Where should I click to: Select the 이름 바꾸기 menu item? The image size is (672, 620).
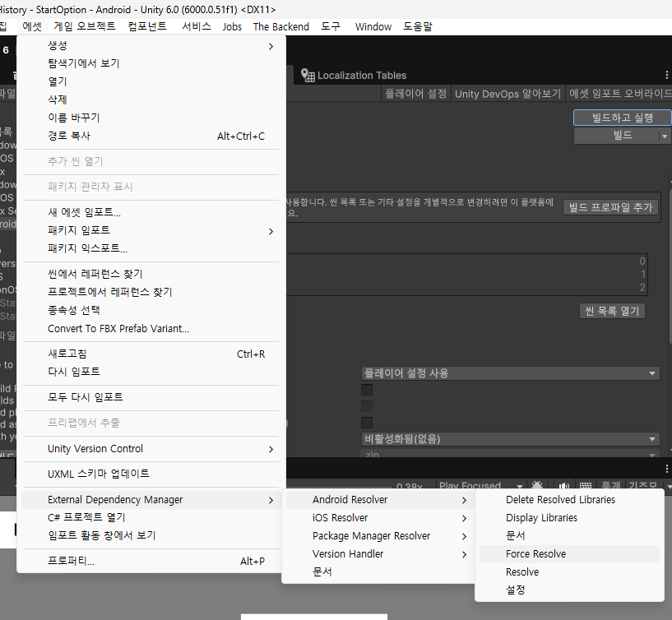click(x=151, y=118)
